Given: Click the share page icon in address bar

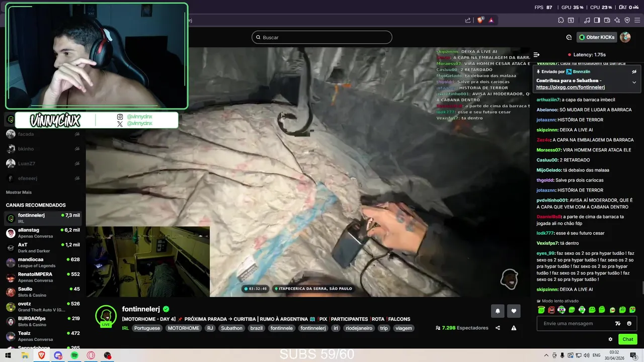Looking at the screenshot, I should 468,20.
